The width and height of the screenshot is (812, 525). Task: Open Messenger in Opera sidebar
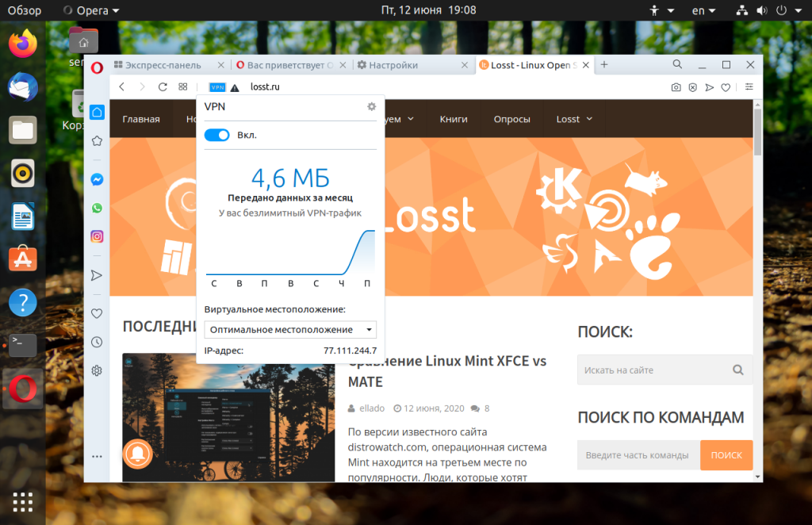click(97, 180)
